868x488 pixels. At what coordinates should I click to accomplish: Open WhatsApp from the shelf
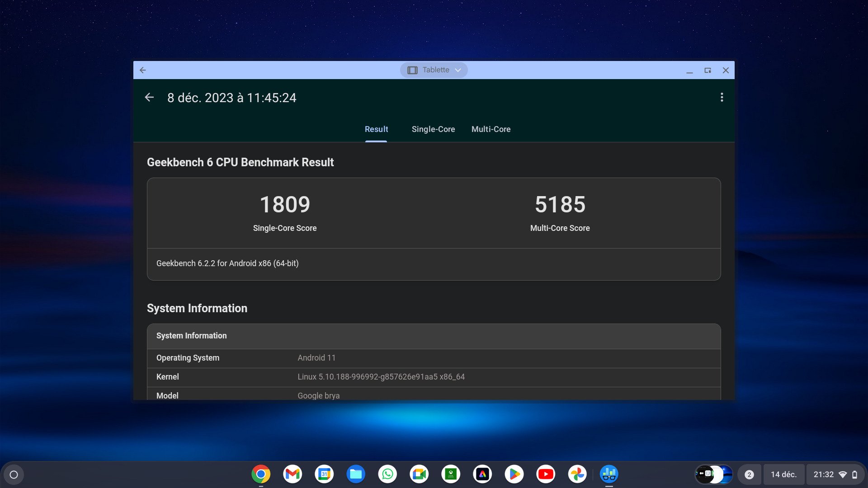click(388, 474)
